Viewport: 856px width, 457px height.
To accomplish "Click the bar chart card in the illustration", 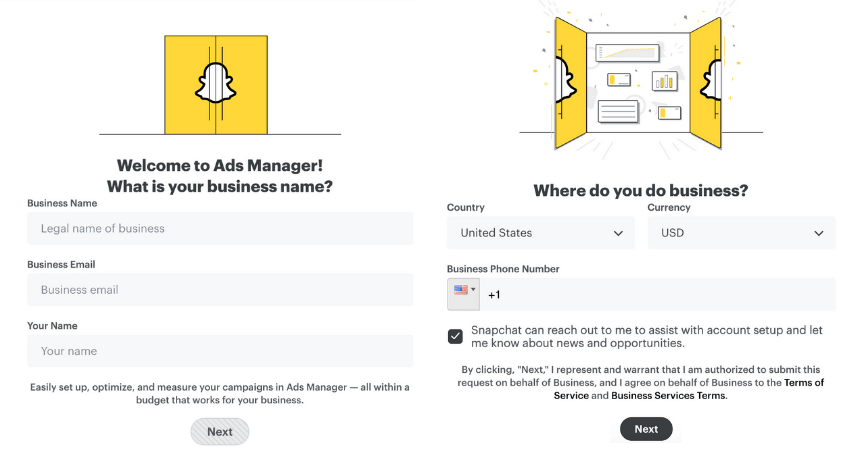I will point(664,80).
